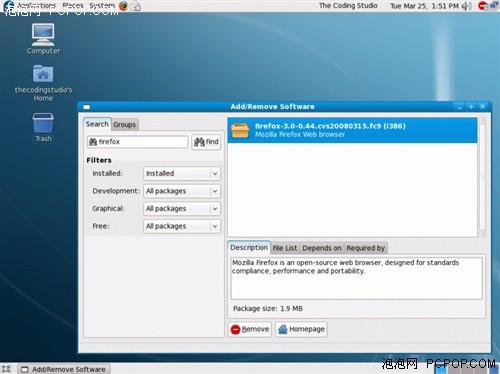Launch Firefox from the top panel
This screenshot has width=500, height=374.
123,6
